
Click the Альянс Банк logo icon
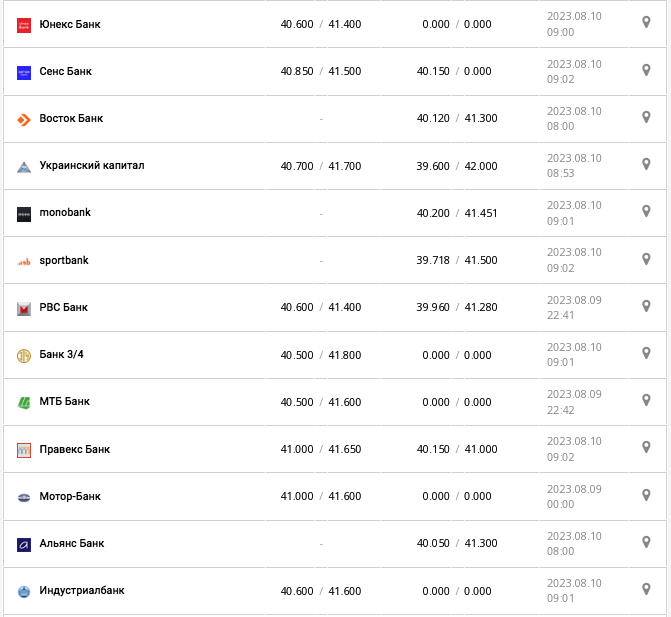[24, 544]
